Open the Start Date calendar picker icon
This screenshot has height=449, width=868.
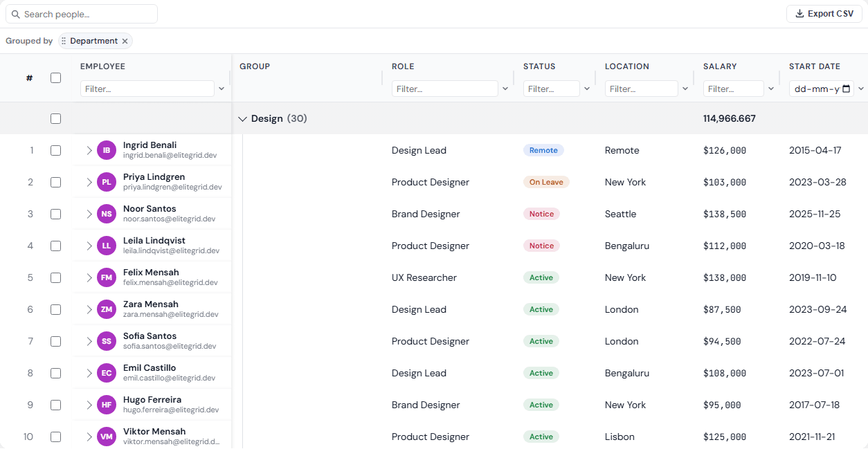pyautogui.click(x=847, y=89)
